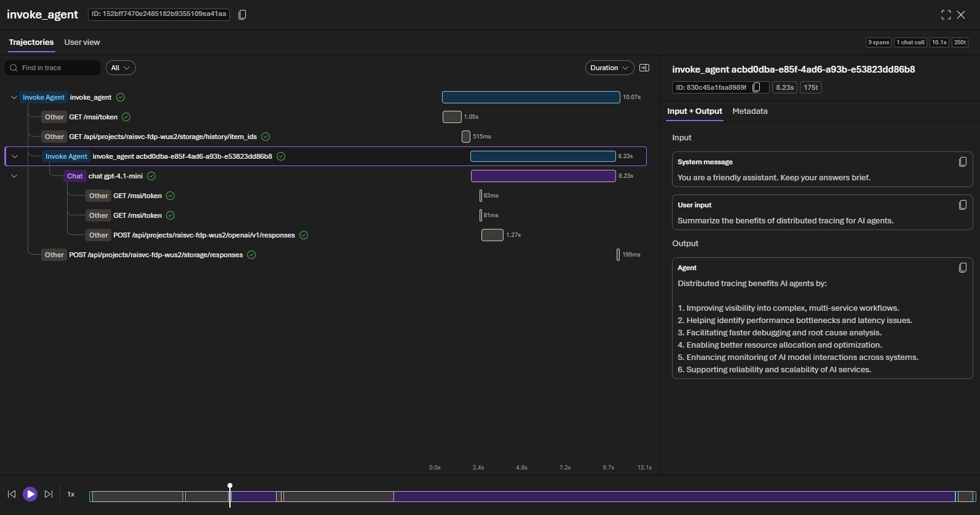Select the GET /msi/token 1.05s span
Viewport: 980px width, 515px height.
point(326,117)
